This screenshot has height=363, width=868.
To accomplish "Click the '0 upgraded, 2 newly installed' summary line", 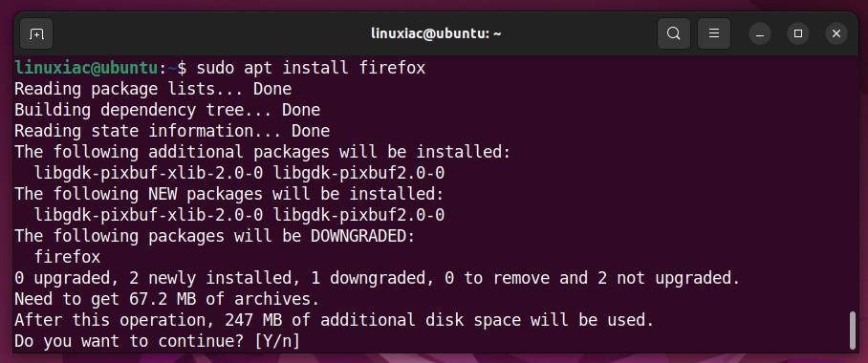I will tap(377, 278).
